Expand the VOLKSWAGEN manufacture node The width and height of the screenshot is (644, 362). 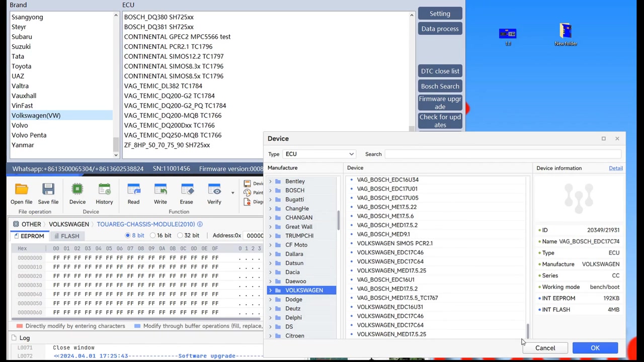coord(271,291)
